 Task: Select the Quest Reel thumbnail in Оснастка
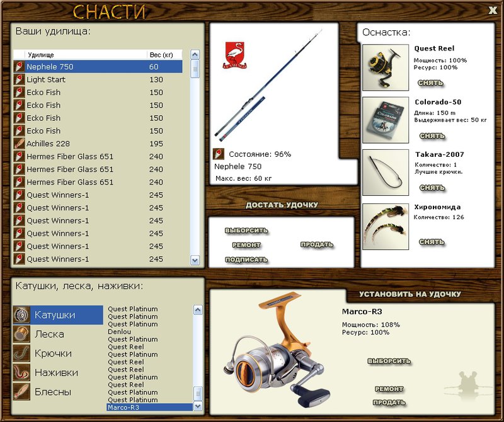(386, 67)
